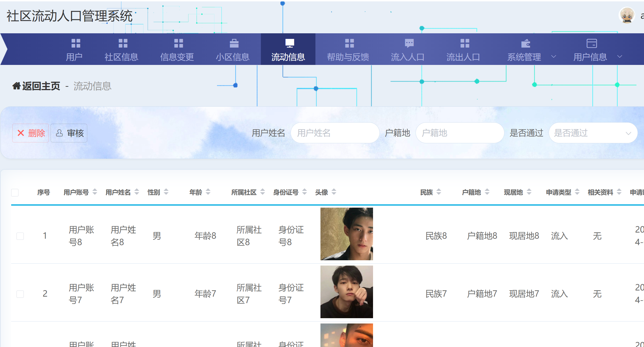Sort the 年龄 column

coord(207,192)
